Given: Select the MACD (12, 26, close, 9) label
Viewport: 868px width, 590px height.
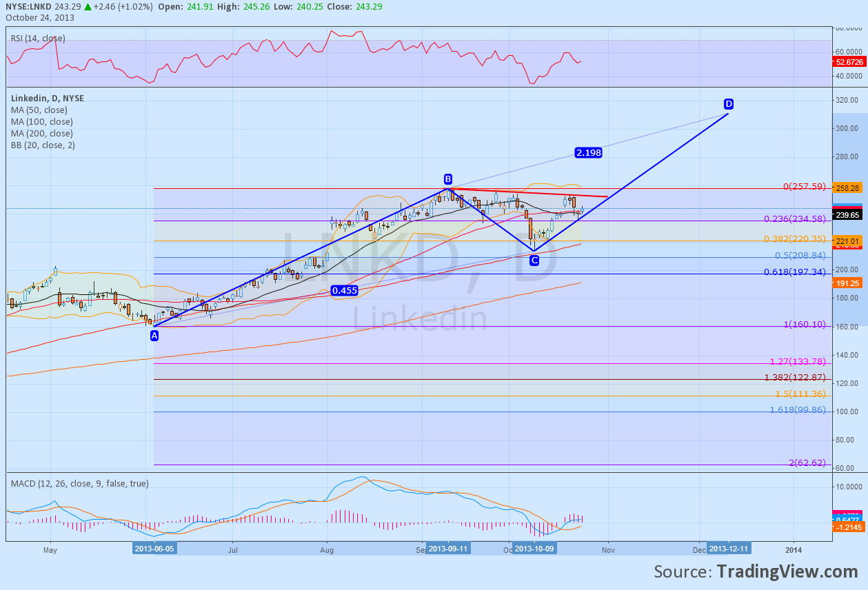Looking at the screenshot, I should click(x=79, y=484).
